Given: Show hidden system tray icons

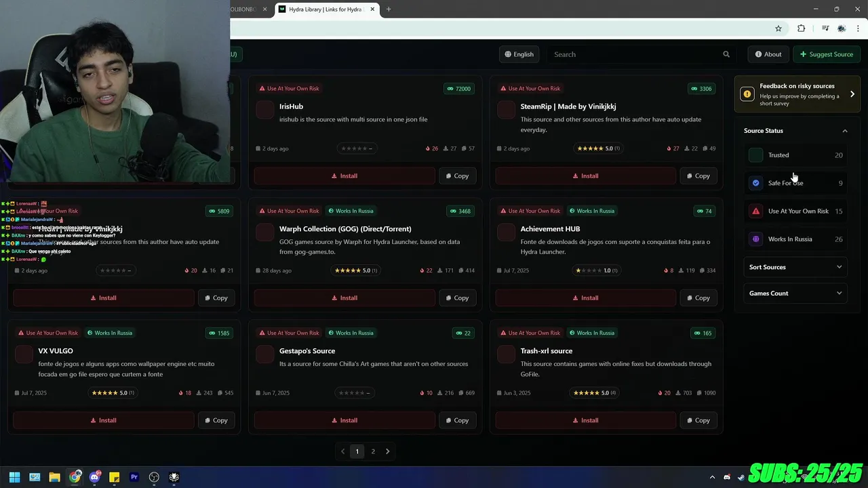Looking at the screenshot, I should point(711,477).
